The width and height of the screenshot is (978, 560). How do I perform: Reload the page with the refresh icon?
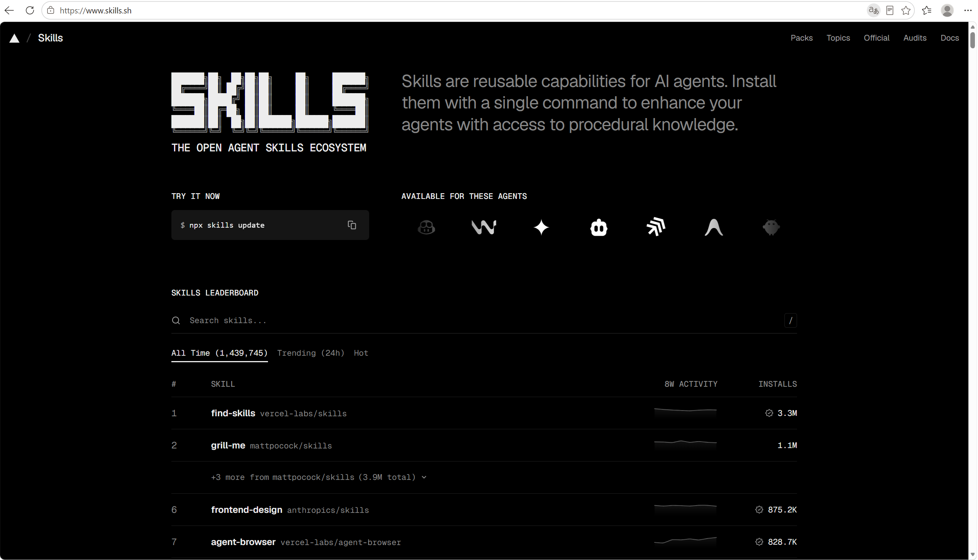[x=30, y=10]
